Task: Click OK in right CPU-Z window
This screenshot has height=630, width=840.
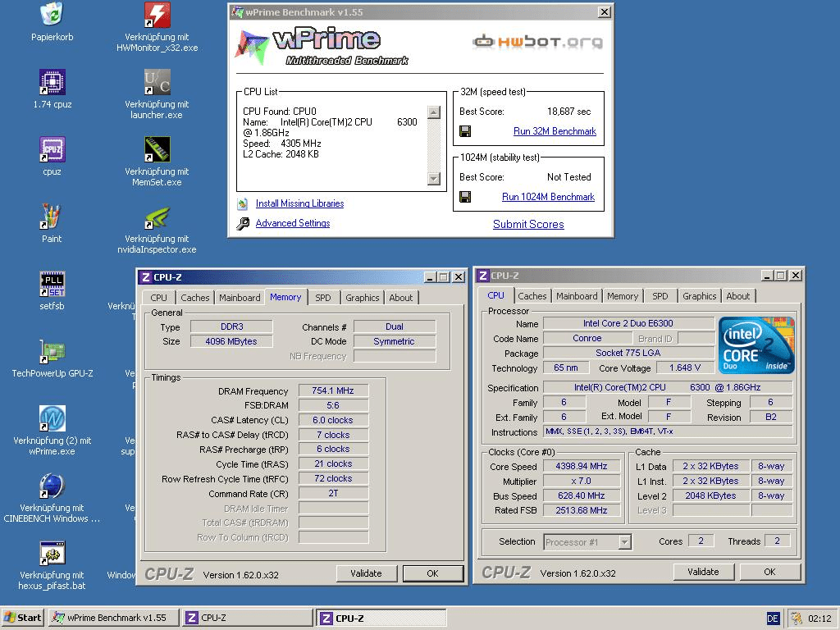Action: 769,572
